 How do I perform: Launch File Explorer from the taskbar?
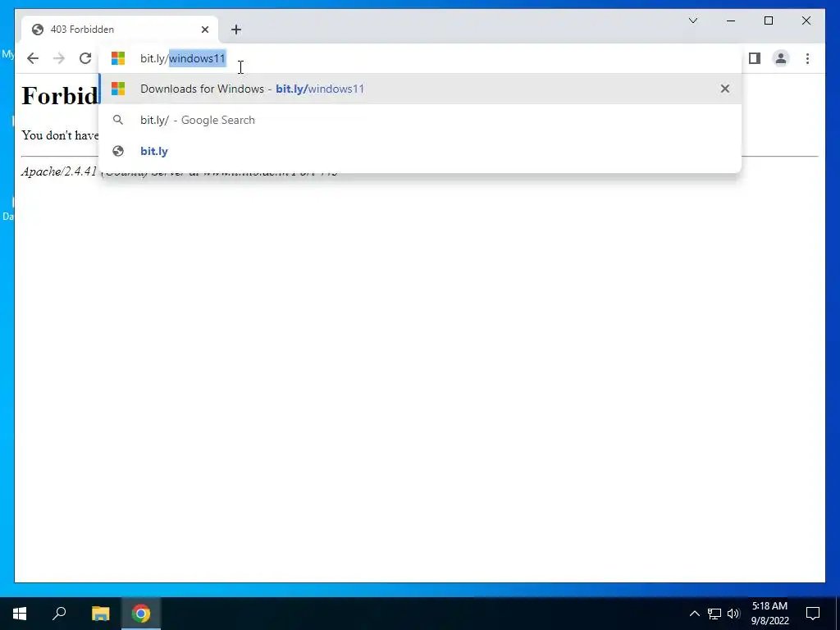tap(100, 614)
